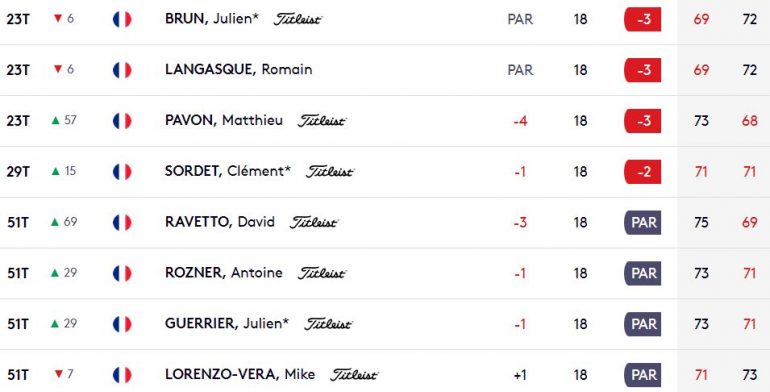Click the red -2 total badge for SORDET
Screen dimensions: 770x392
coord(642,171)
